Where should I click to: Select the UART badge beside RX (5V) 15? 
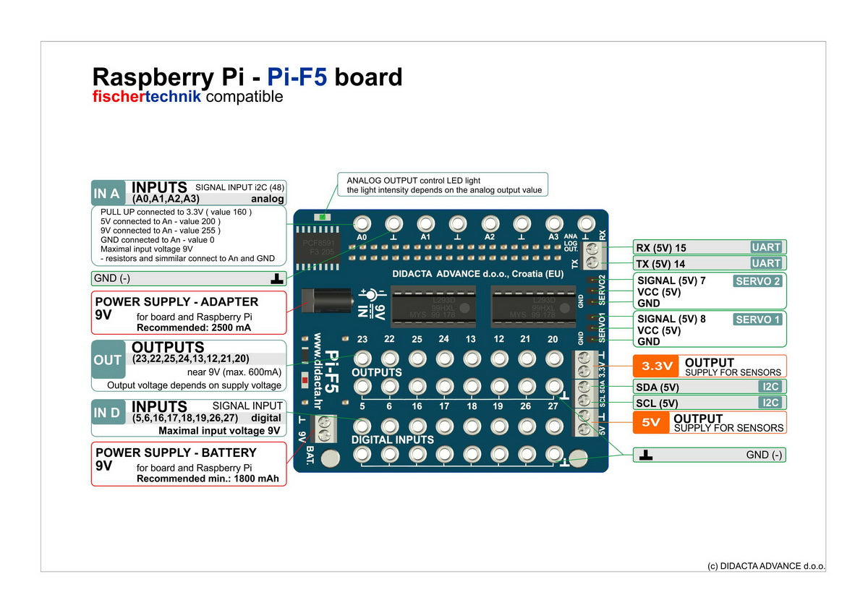click(766, 247)
